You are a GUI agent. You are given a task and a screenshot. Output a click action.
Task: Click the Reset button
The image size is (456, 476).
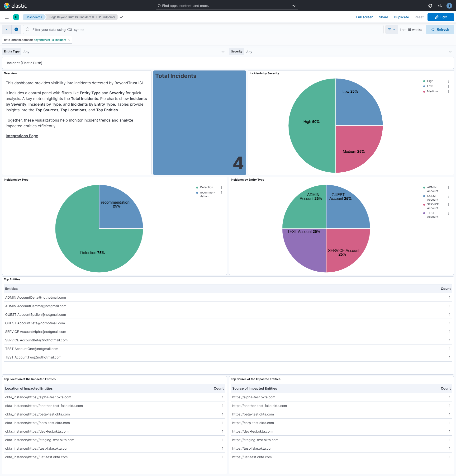pos(419,17)
